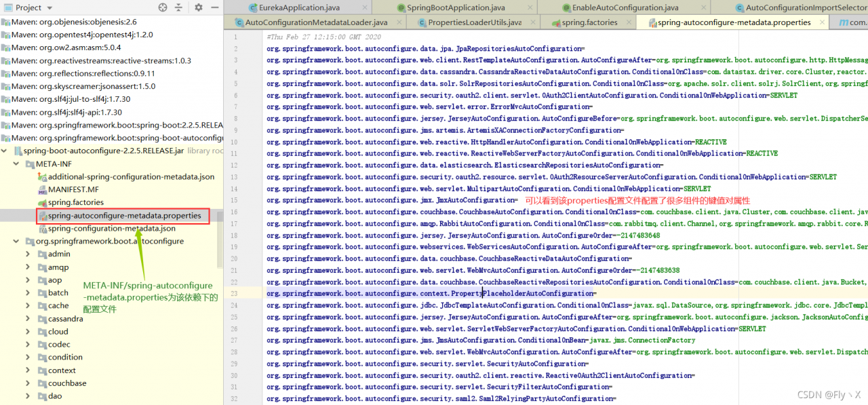Close the EnableAutoConfiguration.java tab
Image resolution: width=868 pixels, height=405 pixels.
coord(705,7)
